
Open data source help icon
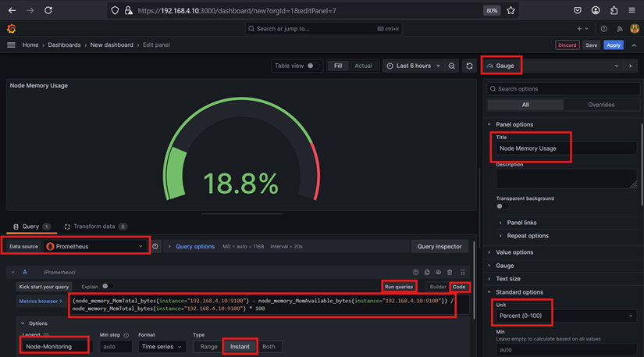click(155, 247)
